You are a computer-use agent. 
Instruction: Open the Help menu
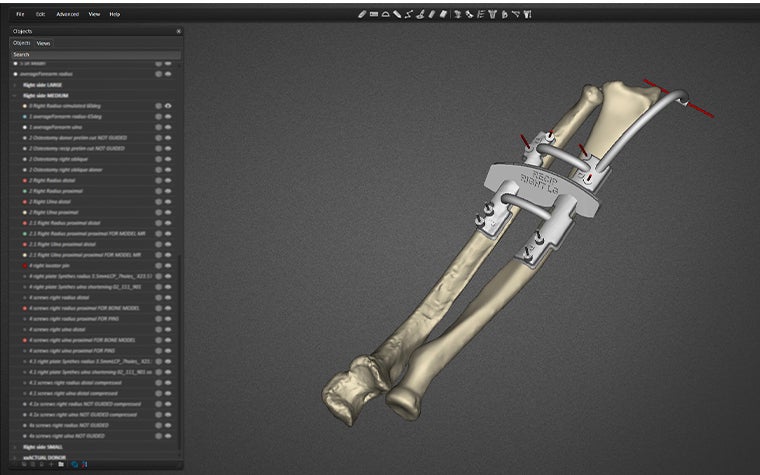click(x=114, y=14)
